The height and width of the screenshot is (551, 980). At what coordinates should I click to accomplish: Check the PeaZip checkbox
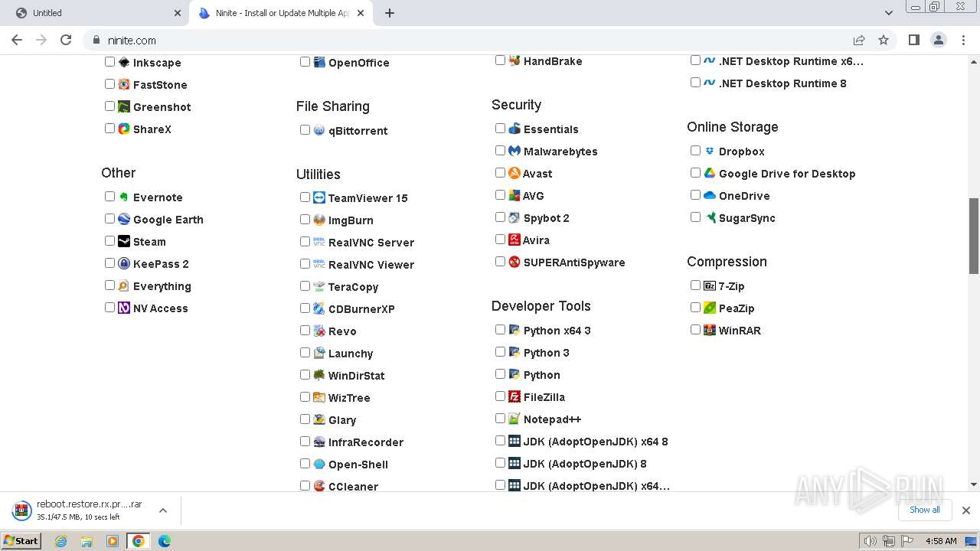pyautogui.click(x=695, y=308)
